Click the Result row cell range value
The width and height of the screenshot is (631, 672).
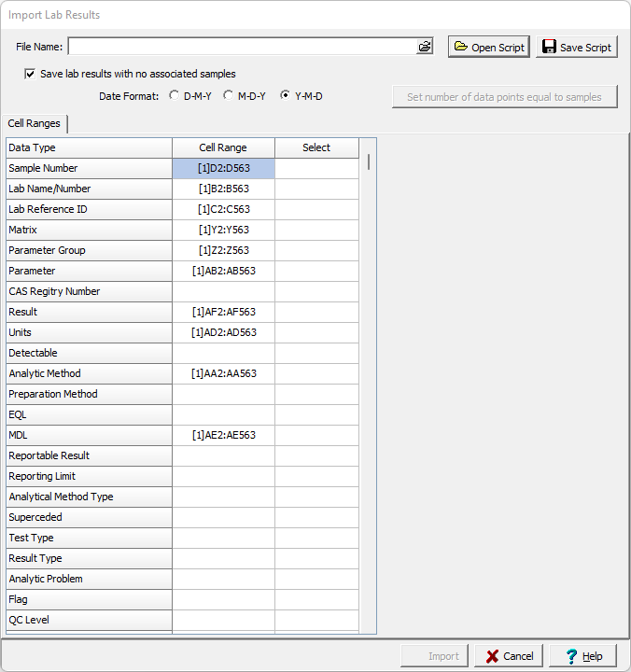[x=223, y=312]
